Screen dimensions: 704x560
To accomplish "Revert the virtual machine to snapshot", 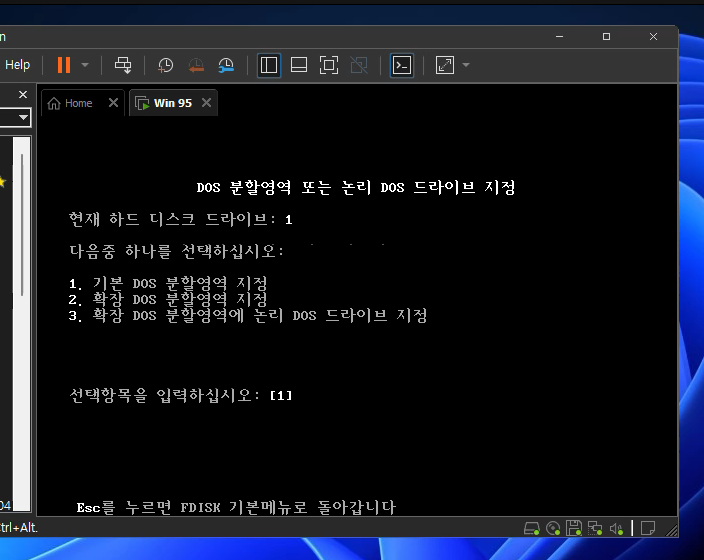I will click(196, 65).
